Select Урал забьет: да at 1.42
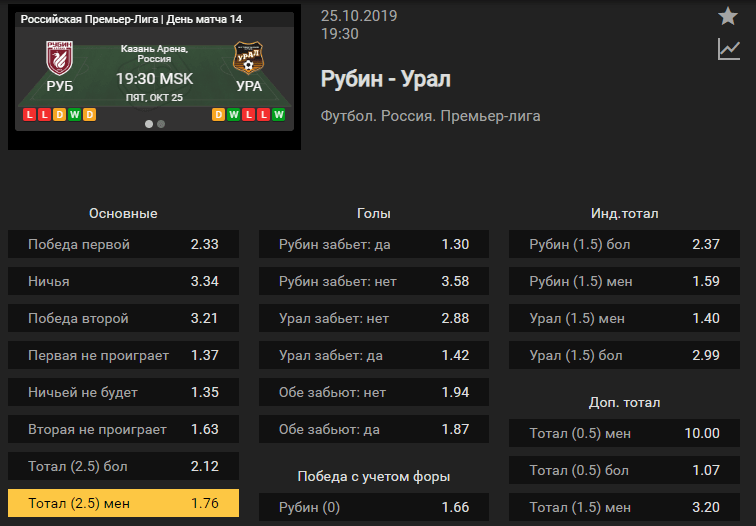This screenshot has height=526, width=756. point(374,355)
